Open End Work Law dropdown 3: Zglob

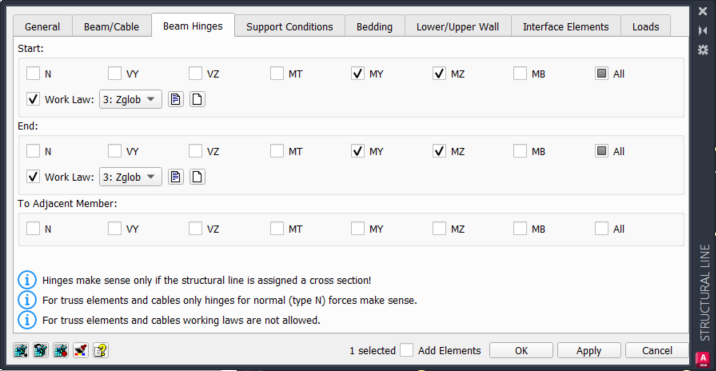coord(131,177)
